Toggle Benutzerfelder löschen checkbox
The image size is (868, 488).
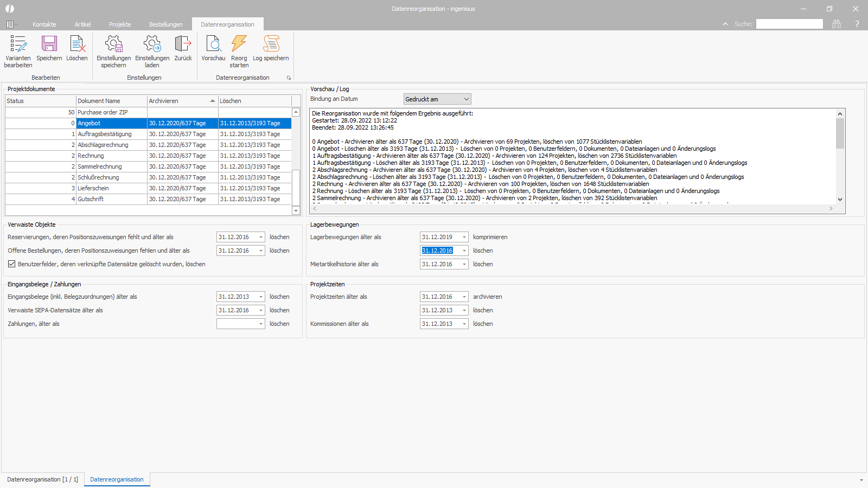click(x=11, y=264)
